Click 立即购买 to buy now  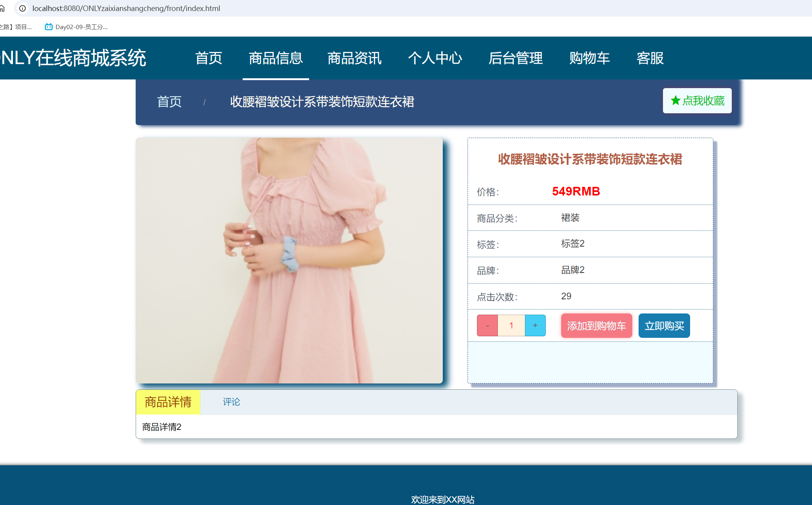(664, 326)
